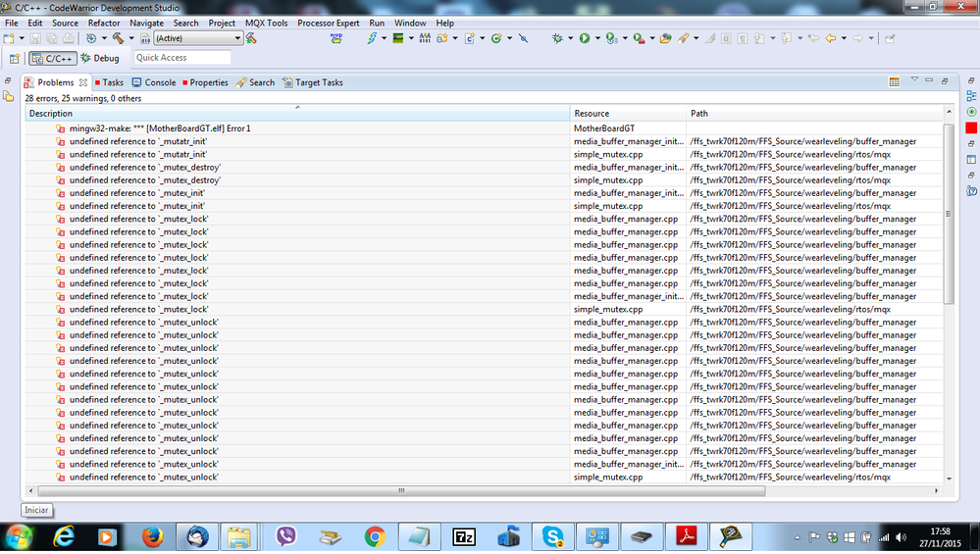Click the Flash programmer lightning icon

[x=372, y=38]
